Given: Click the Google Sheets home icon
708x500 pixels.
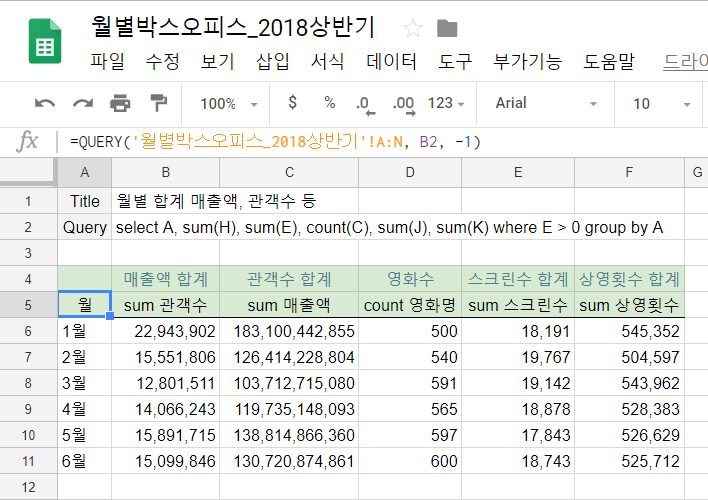Looking at the screenshot, I should pyautogui.click(x=43, y=42).
